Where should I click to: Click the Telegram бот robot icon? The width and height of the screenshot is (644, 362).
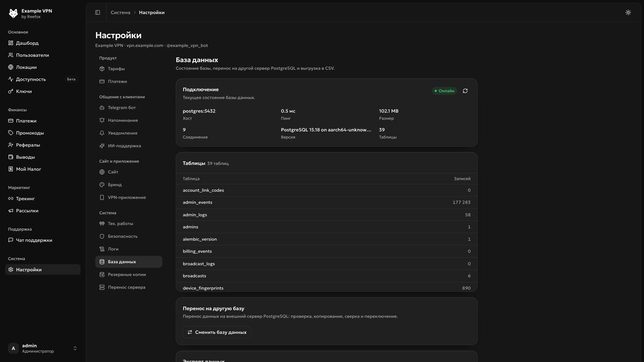102,107
